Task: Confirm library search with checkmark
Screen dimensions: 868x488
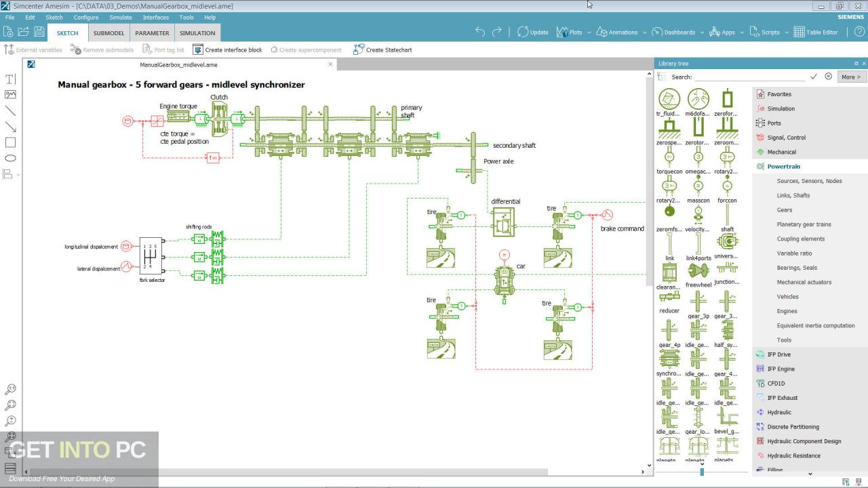Action: (x=814, y=77)
